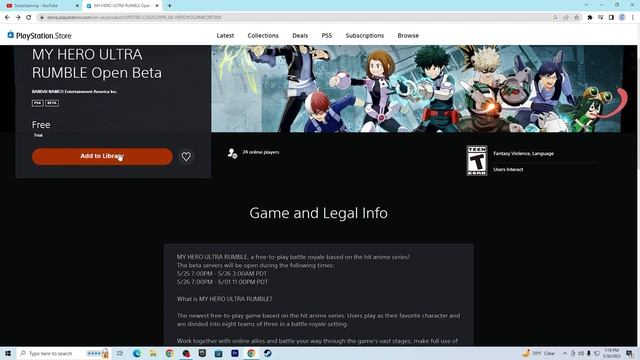The width and height of the screenshot is (640, 360).
Task: Open the Chrome profile avatar
Action: coord(622,17)
